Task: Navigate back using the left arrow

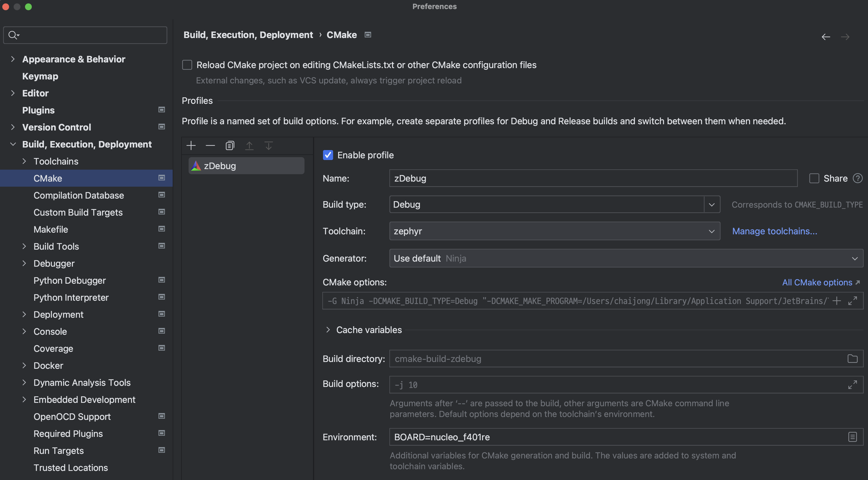Action: tap(826, 37)
